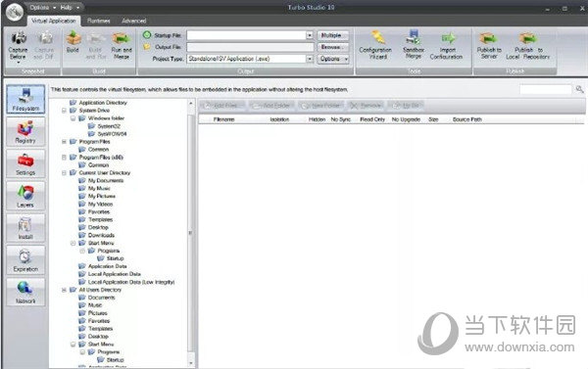Click the tree scrollbar up arrow
Viewport: 588px width, 369px height.
click(x=191, y=103)
